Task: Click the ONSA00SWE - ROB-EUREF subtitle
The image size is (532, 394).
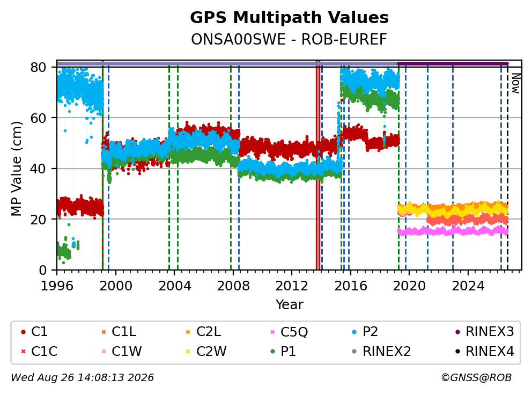Action: pos(289,39)
